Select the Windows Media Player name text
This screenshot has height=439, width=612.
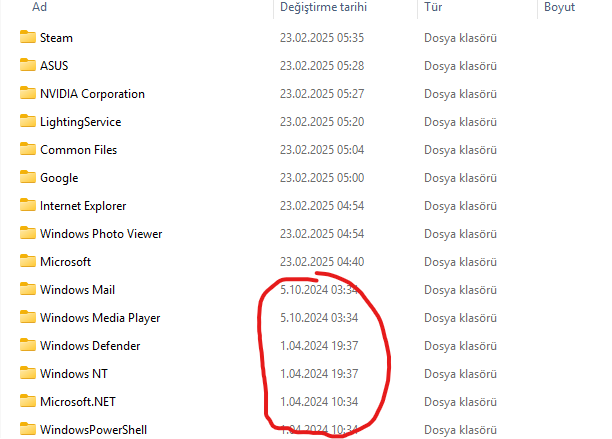coord(100,318)
